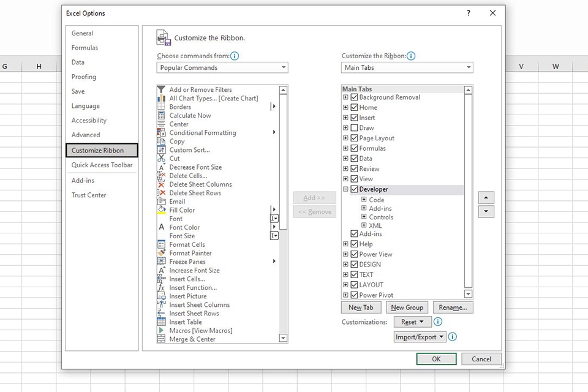Uncheck the Power View checkbox
Screen dimensions: 588x392
(x=354, y=254)
